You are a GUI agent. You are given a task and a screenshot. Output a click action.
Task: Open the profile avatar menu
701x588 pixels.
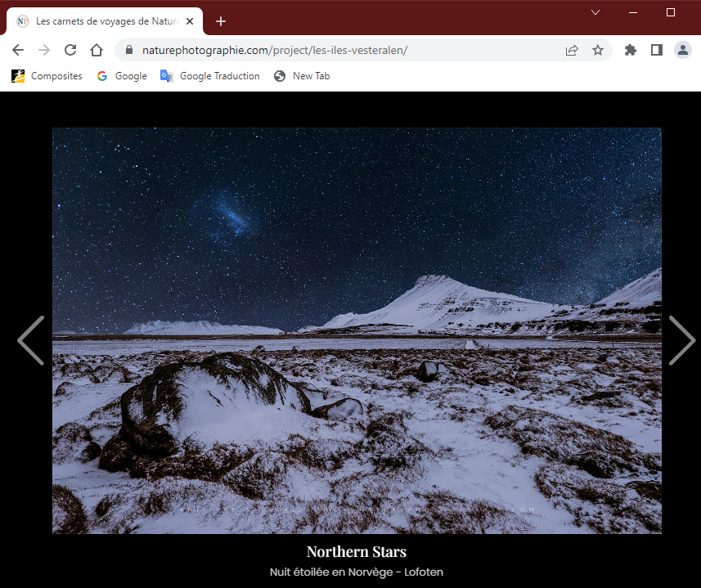pos(683,50)
